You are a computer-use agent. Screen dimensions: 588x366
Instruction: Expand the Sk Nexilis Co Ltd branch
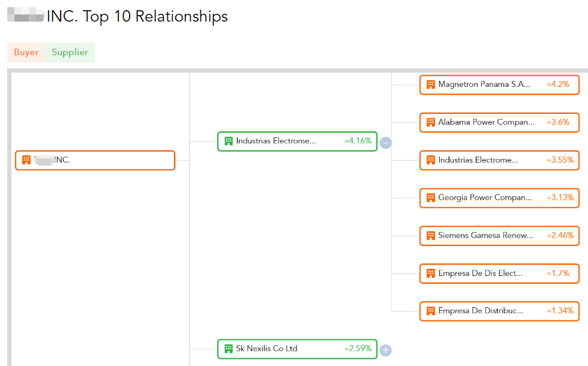click(385, 350)
